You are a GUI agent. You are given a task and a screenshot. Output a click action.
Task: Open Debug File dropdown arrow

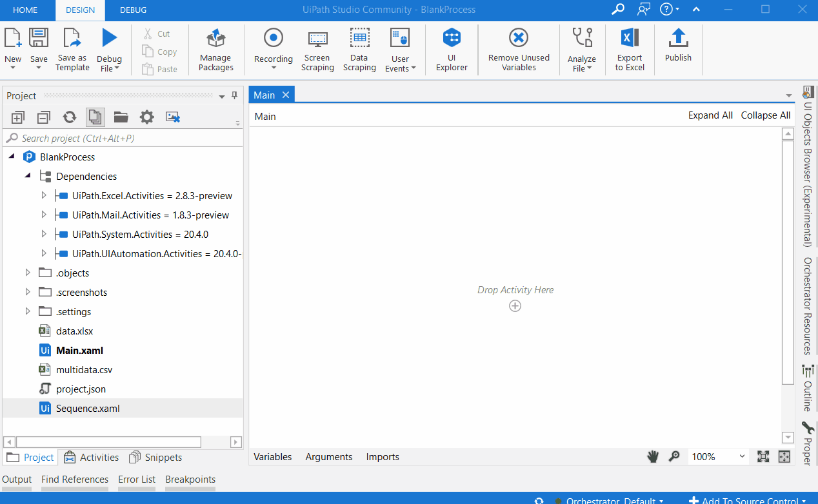[x=117, y=69]
